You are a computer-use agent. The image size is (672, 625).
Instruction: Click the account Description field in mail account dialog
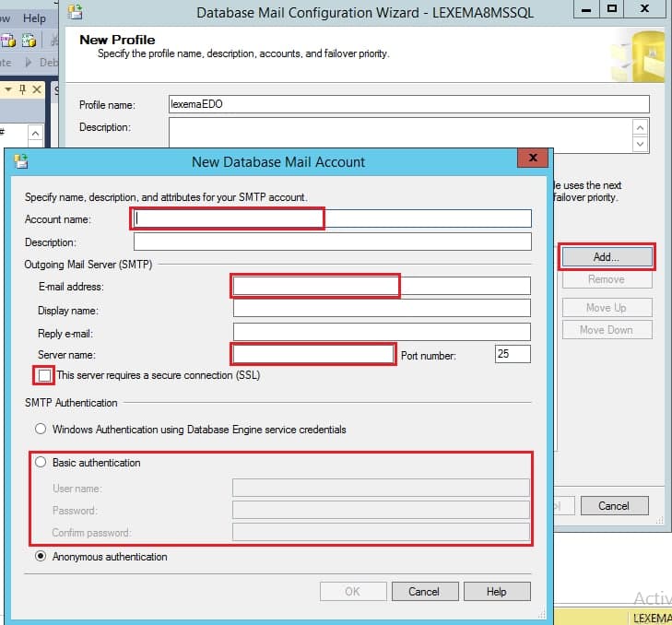coord(333,242)
